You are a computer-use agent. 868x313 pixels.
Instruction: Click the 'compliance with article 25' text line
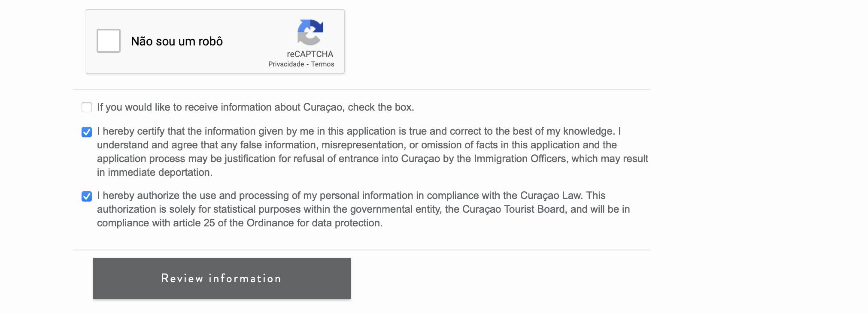click(240, 223)
